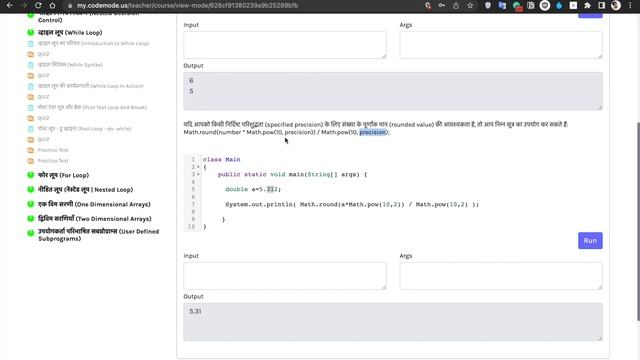Open the QUIZ after While Syntax lesson

(43, 76)
